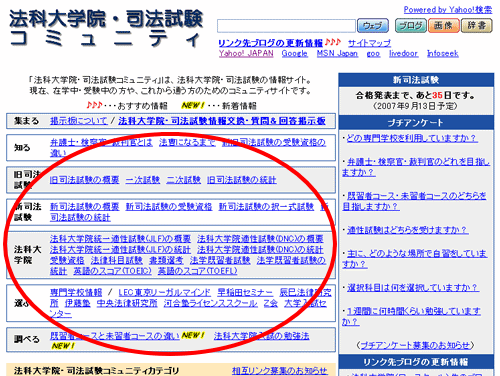Click the 画像 search button
This screenshot has width=500, height=376.
tap(444, 26)
